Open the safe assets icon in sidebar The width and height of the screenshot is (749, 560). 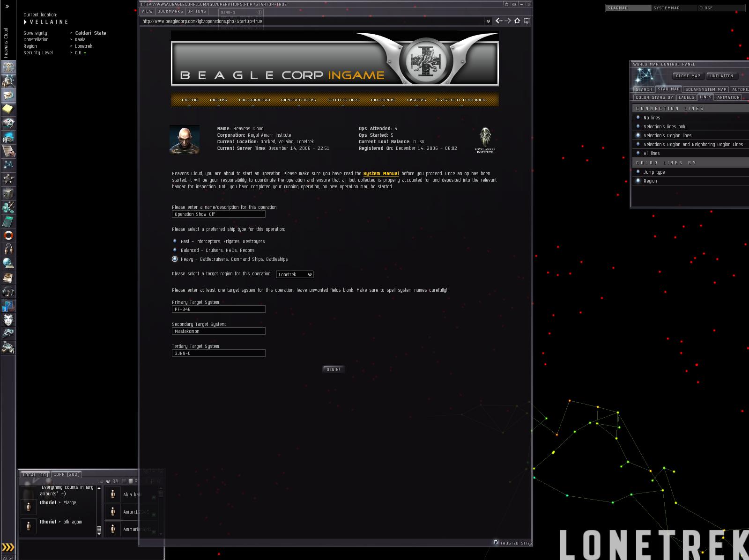pyautogui.click(x=8, y=193)
